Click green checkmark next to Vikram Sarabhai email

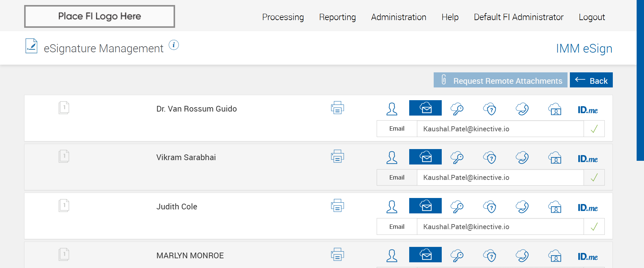(594, 178)
